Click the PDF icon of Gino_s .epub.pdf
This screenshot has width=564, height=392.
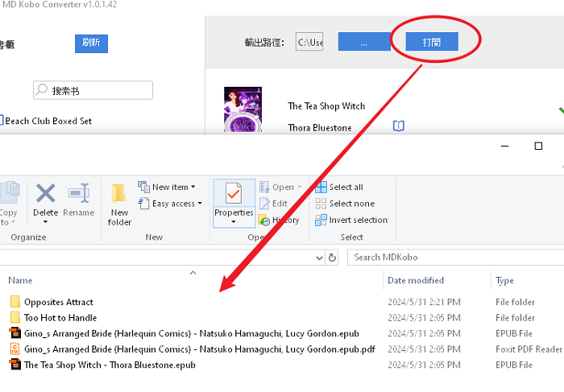pos(15,349)
